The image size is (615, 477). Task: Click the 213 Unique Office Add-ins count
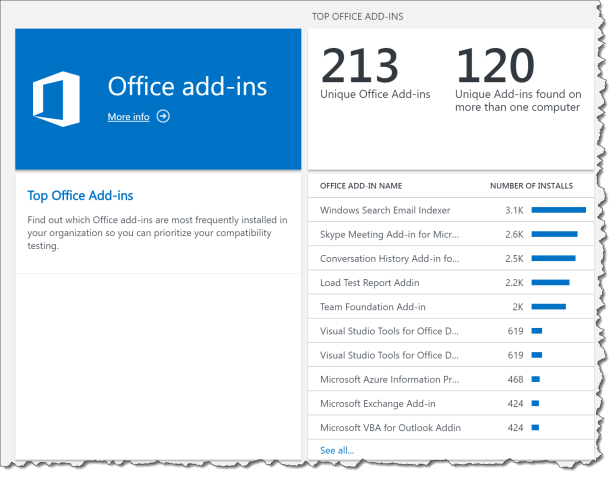(x=360, y=67)
